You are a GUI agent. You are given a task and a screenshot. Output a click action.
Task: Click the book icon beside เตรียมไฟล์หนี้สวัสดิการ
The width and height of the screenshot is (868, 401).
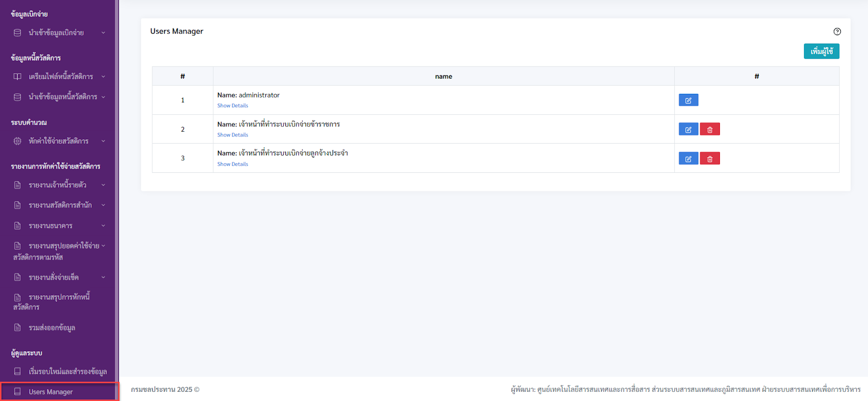pyautogui.click(x=17, y=76)
